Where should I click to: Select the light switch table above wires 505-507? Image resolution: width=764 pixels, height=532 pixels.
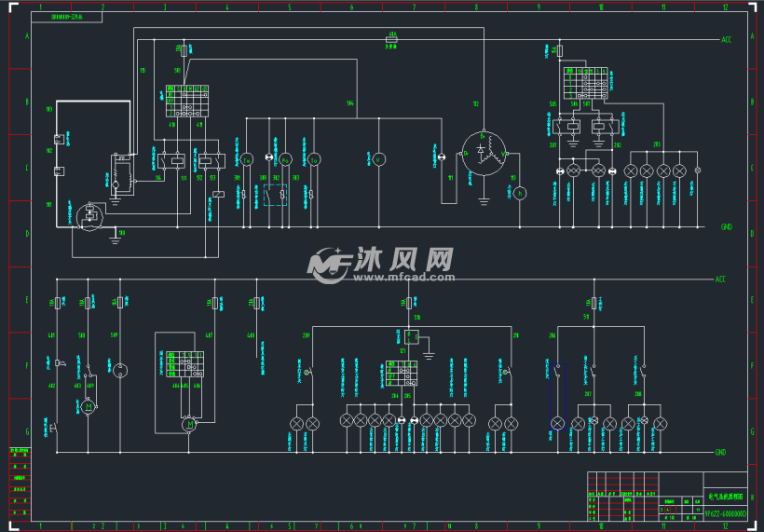(586, 83)
